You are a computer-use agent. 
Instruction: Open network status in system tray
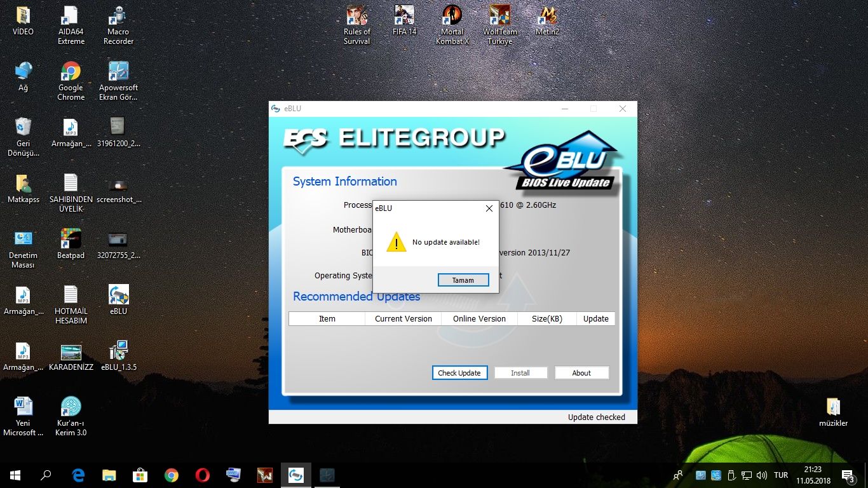pyautogui.click(x=747, y=475)
